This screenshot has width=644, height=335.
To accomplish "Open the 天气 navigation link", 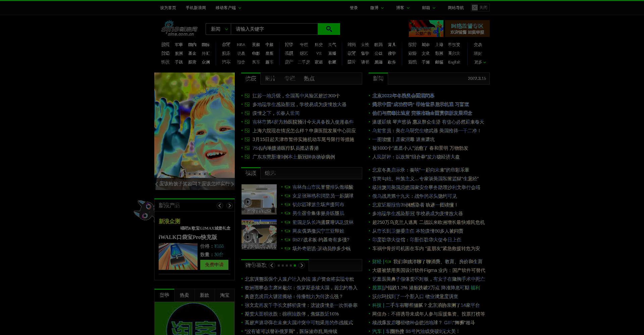I will coord(332,45).
